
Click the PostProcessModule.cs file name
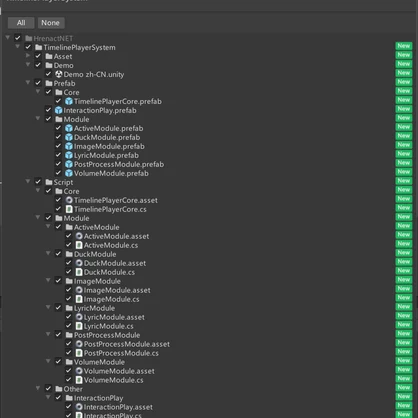click(121, 353)
